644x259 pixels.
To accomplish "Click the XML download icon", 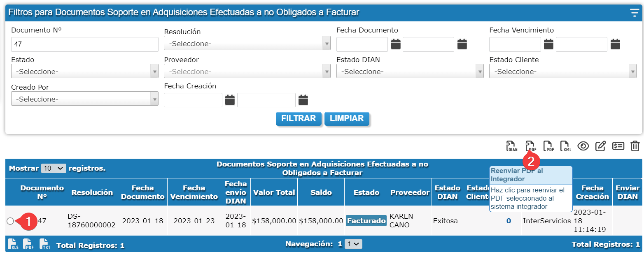I will 566,146.
